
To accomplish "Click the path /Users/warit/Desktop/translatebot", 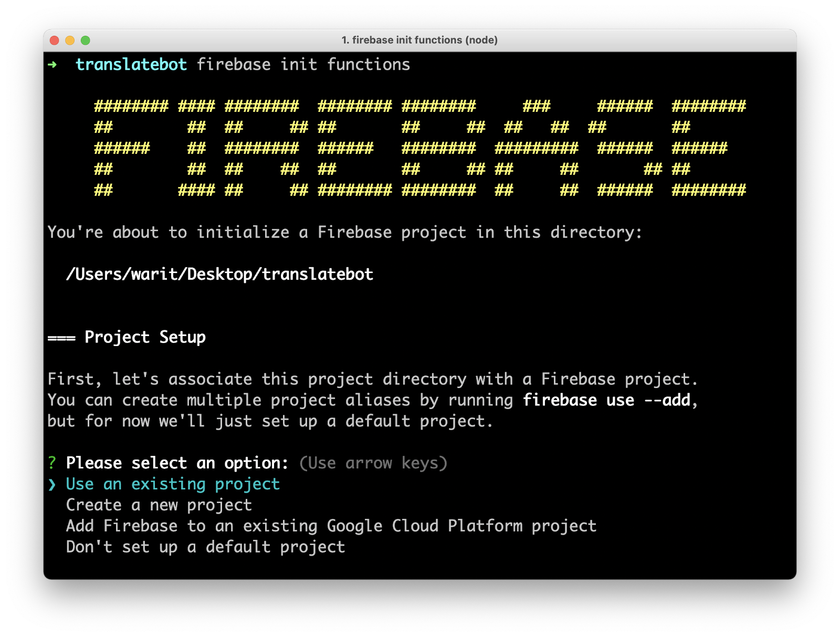I will pyautogui.click(x=219, y=274).
